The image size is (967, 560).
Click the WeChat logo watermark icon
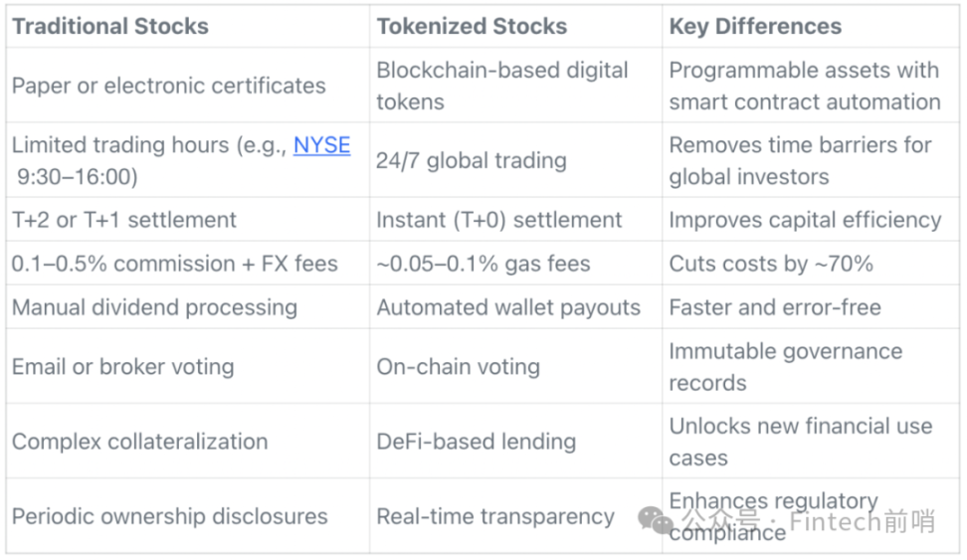[x=656, y=520]
